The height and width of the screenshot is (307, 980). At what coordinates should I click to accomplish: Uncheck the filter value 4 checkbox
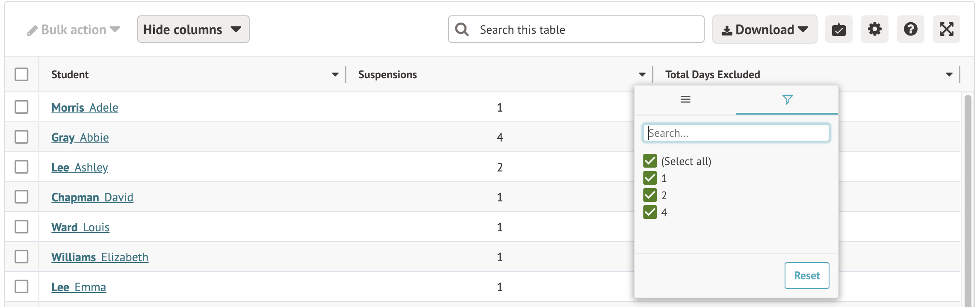[650, 212]
